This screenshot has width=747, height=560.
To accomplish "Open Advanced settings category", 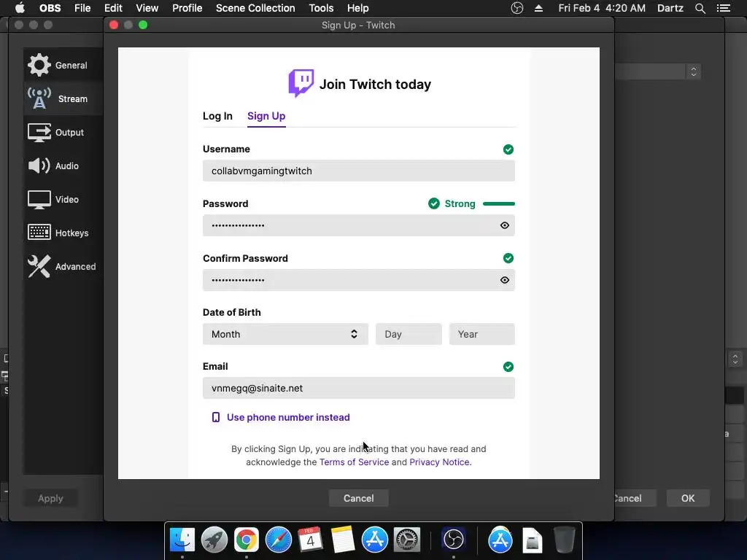I will click(63, 266).
